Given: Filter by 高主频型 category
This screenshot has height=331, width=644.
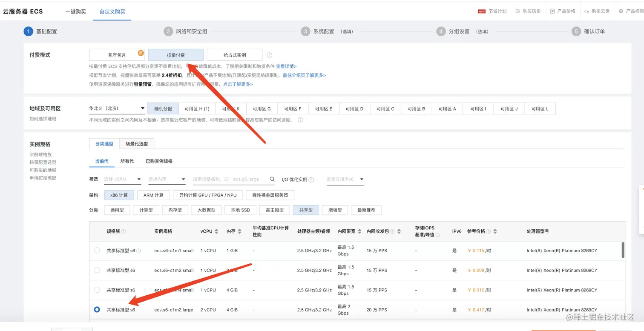Looking at the screenshot, I should [x=275, y=210].
